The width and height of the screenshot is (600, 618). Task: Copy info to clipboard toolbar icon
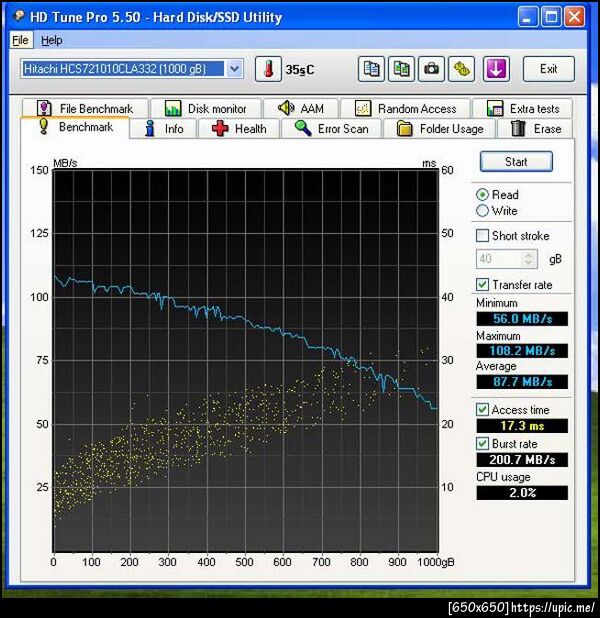pyautogui.click(x=371, y=69)
